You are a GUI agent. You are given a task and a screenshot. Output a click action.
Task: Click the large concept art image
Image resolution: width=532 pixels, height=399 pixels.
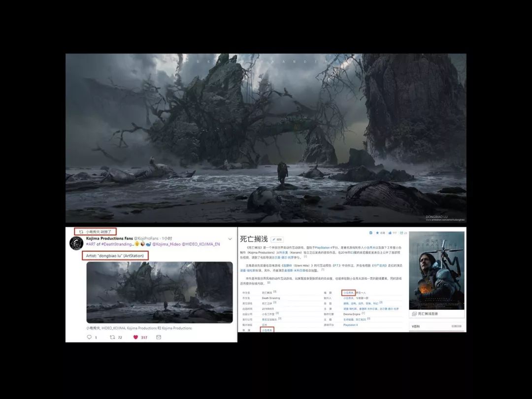266,138
